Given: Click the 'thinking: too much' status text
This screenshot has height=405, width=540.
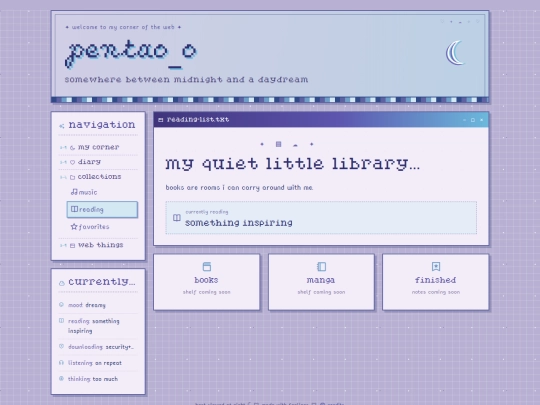Looking at the screenshot, I should point(93,379).
